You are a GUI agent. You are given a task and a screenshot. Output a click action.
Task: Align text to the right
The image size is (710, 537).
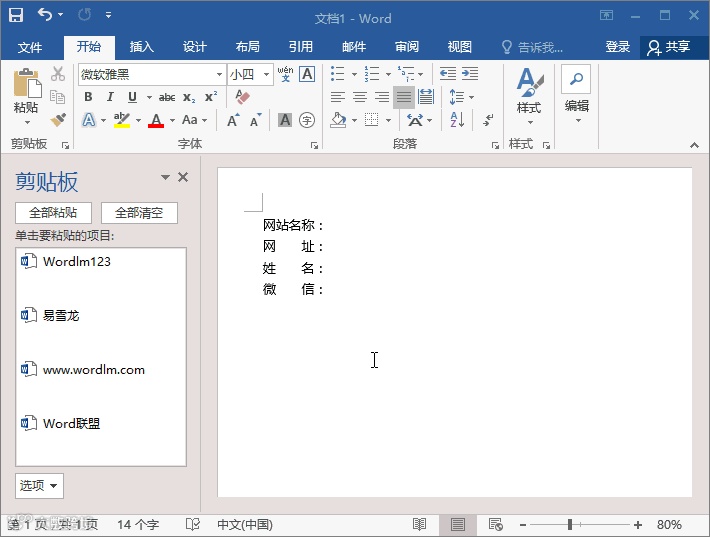point(382,97)
